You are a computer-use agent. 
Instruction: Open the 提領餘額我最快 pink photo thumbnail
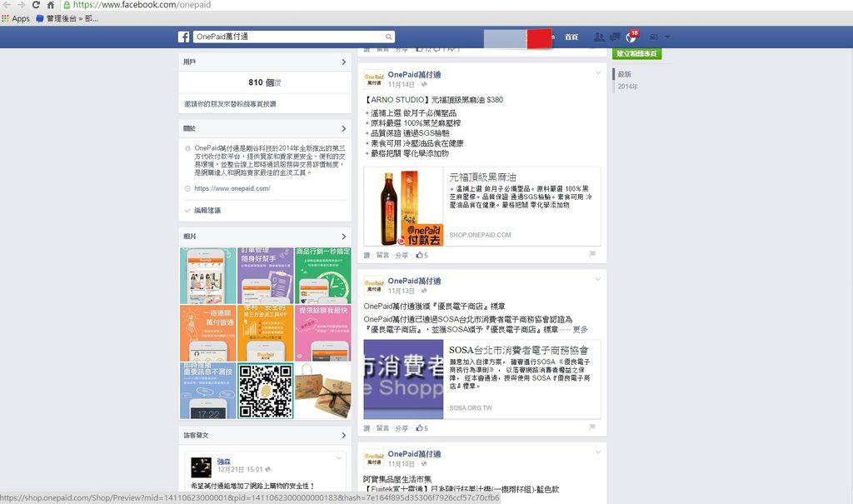point(323,333)
